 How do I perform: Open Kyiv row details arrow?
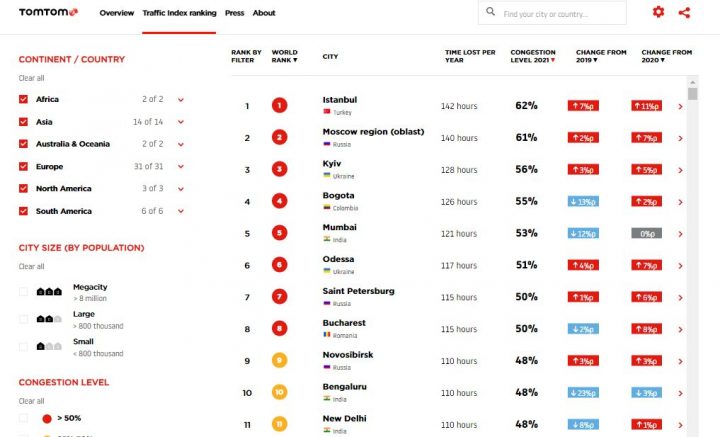(680, 170)
